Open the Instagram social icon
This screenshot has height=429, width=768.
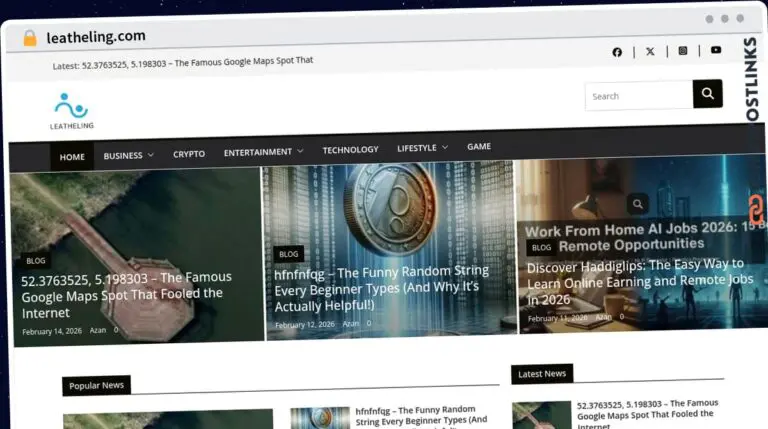pos(683,50)
